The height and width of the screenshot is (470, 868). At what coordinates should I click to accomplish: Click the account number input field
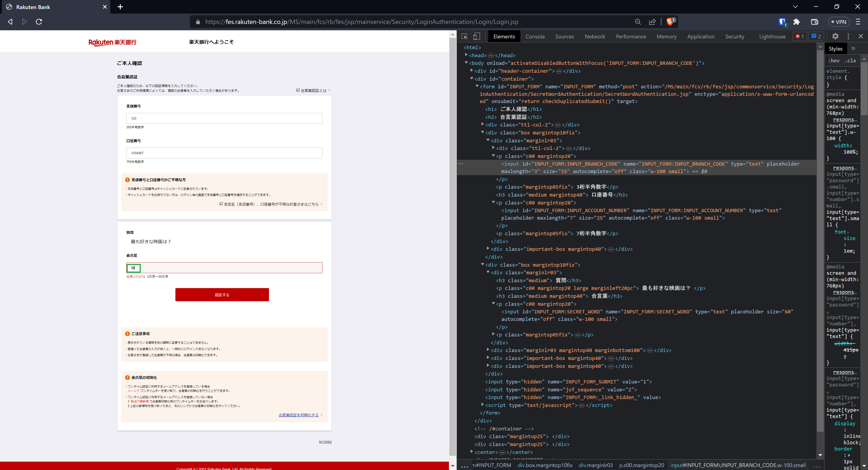pos(224,153)
